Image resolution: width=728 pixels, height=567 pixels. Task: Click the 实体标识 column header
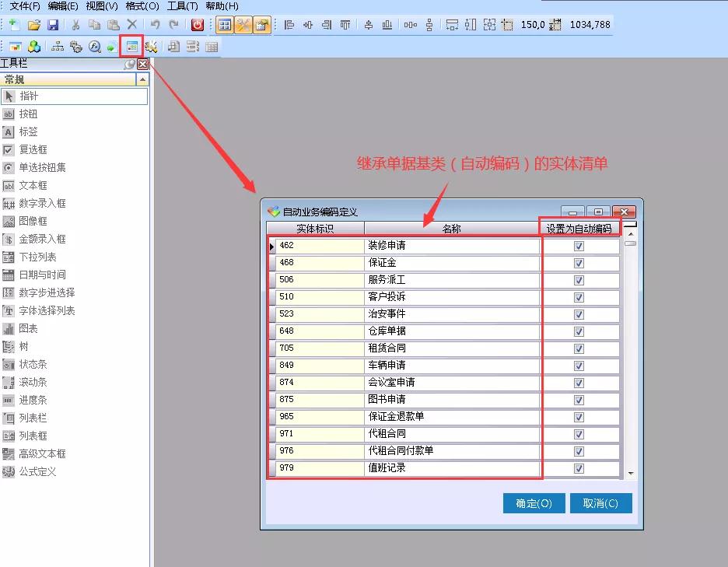coord(315,229)
